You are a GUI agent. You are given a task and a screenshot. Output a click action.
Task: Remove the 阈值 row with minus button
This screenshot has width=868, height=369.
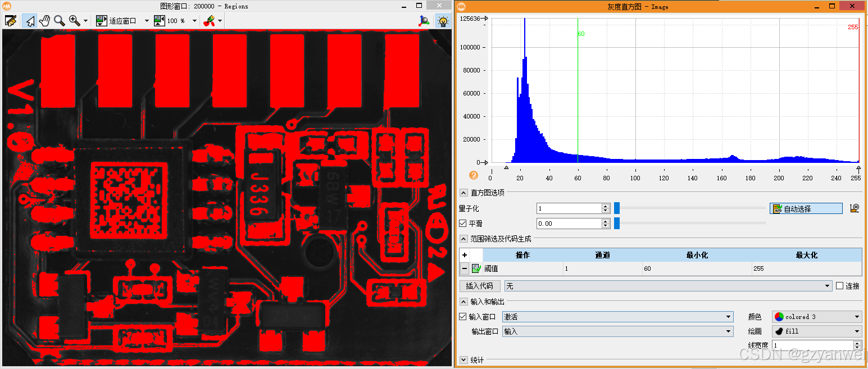pos(465,268)
